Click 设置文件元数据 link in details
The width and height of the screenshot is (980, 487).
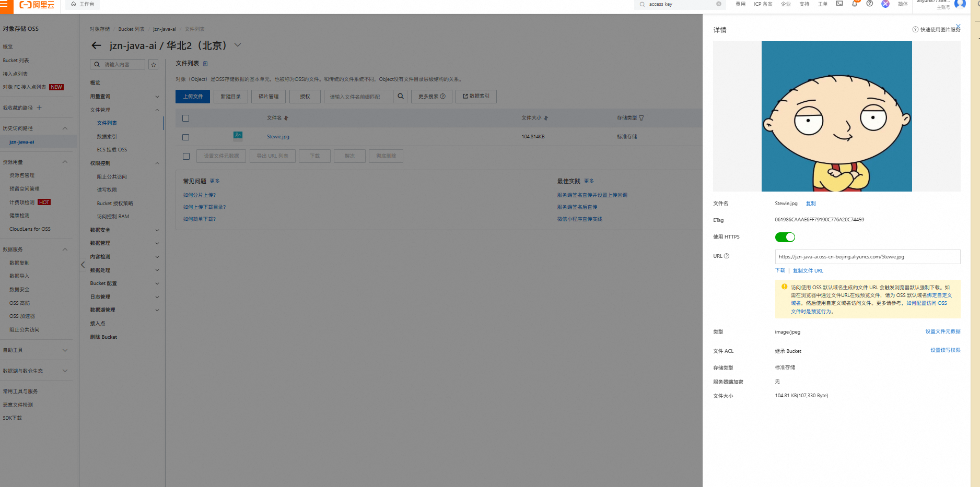click(943, 331)
